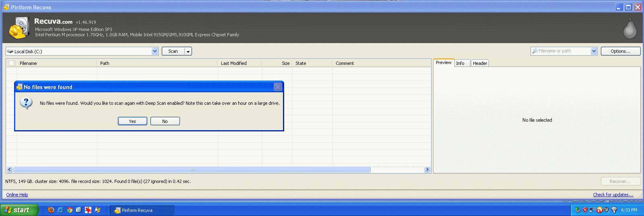The height and width of the screenshot is (216, 644).
Task: Sort by the State column header
Action: (312, 63)
